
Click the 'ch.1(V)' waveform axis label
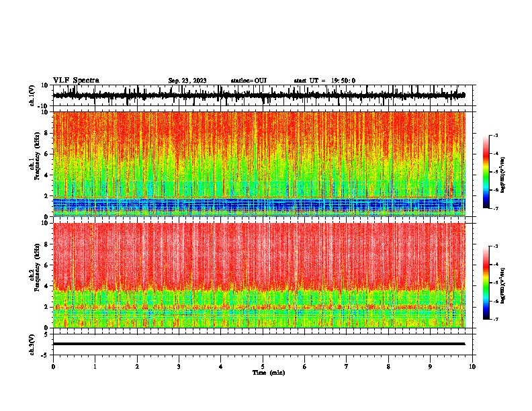point(32,95)
